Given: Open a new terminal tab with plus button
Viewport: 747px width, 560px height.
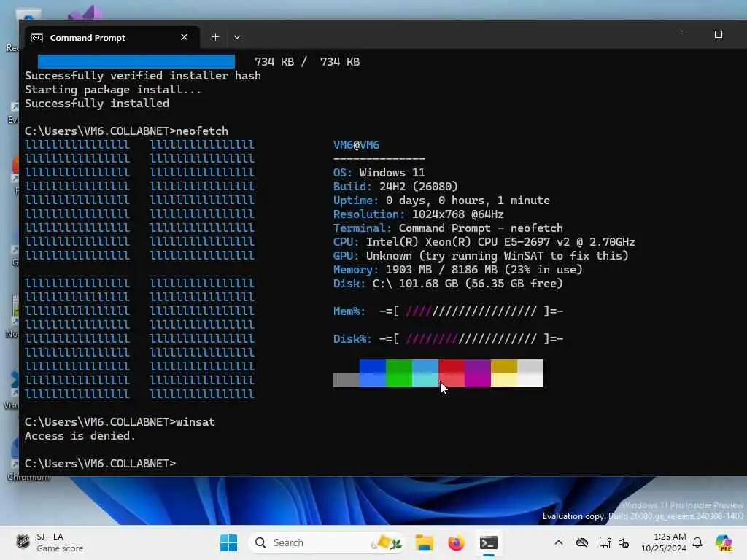Looking at the screenshot, I should [x=215, y=37].
